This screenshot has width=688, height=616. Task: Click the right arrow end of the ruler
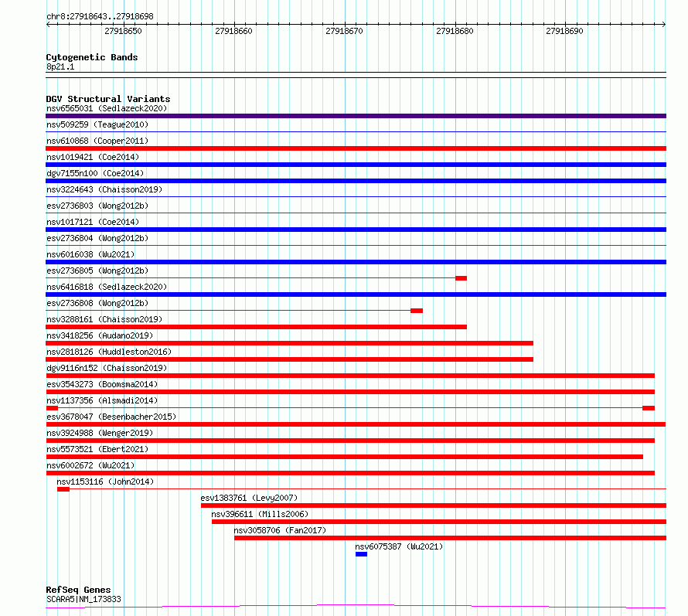pyautogui.click(x=664, y=25)
